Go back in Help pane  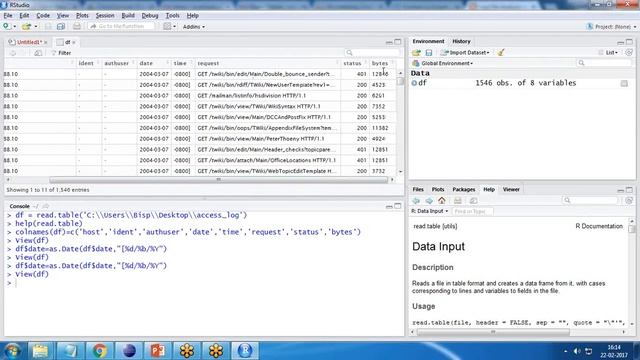coord(416,200)
